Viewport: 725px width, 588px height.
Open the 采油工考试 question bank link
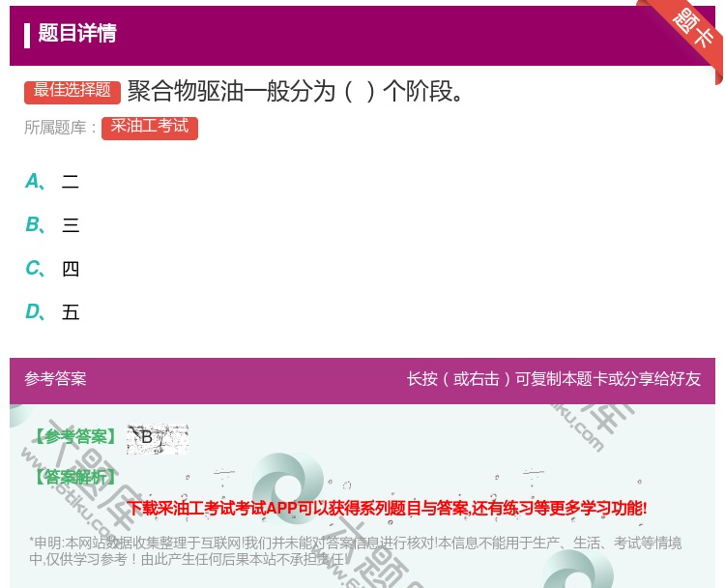(x=149, y=128)
